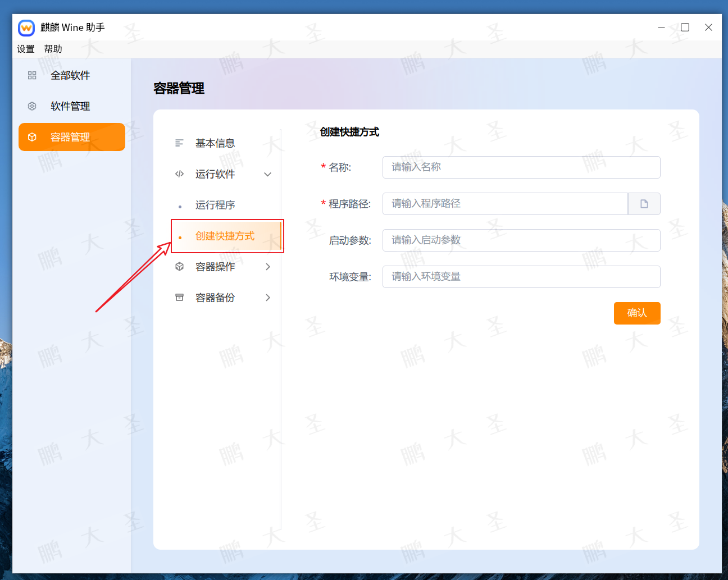
Task: Select the 创建快捷方式 submenu item
Action: [x=226, y=236]
